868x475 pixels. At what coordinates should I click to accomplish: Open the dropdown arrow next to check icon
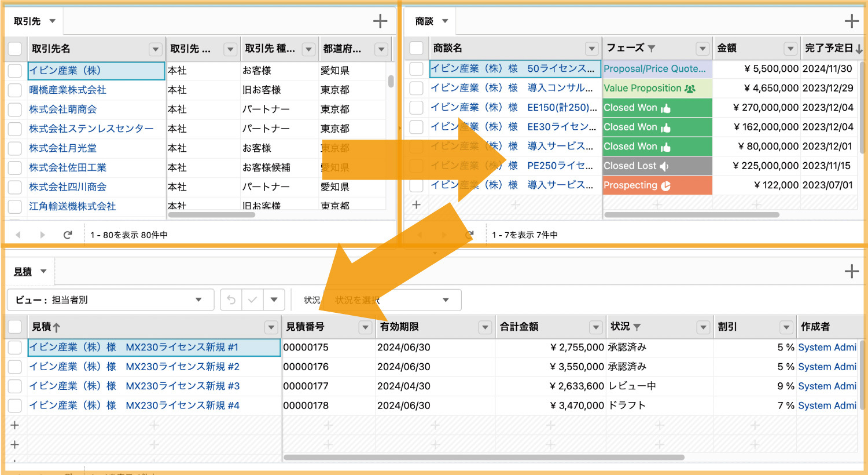coord(274,300)
